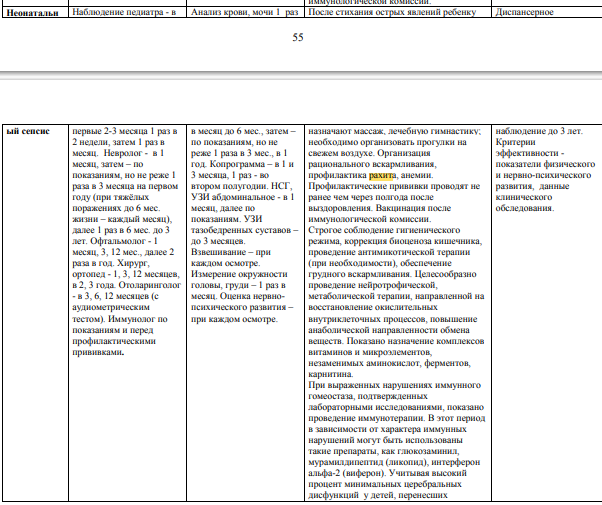Click "Профилактические прививки проводят не" line
Viewport: 602px width, 505px height.
(x=394, y=187)
